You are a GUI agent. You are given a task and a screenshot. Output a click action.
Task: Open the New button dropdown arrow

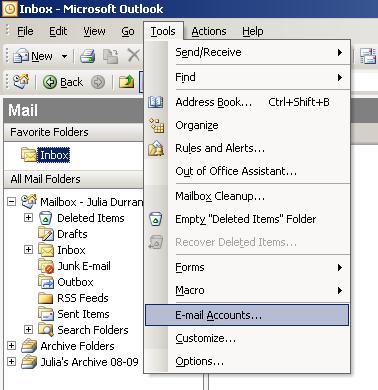64,56
